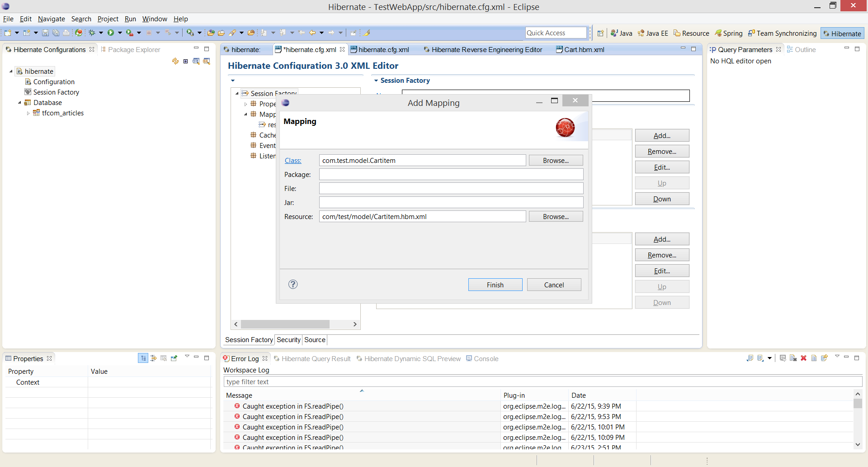
Task: Switch to the Outline tab
Action: 801,50
